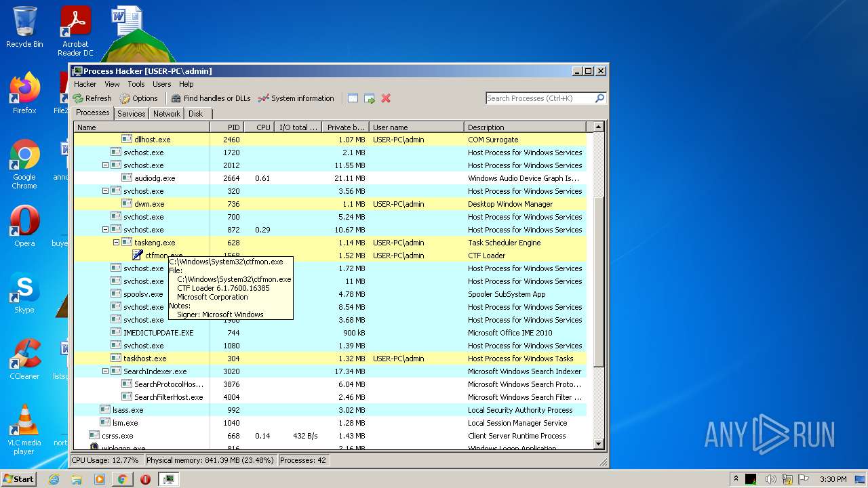
Task: Sort by the Name column header
Action: (x=142, y=127)
